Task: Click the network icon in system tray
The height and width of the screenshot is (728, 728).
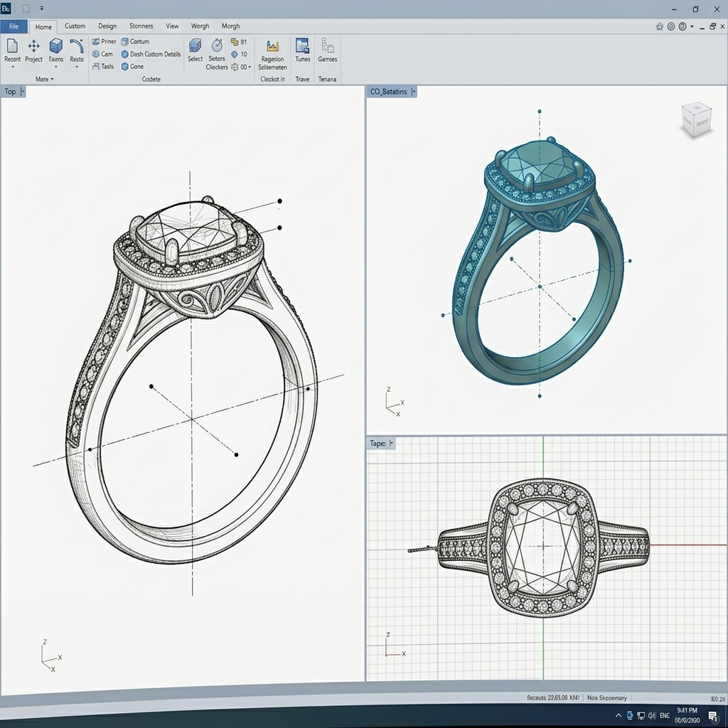Action: tap(641, 715)
